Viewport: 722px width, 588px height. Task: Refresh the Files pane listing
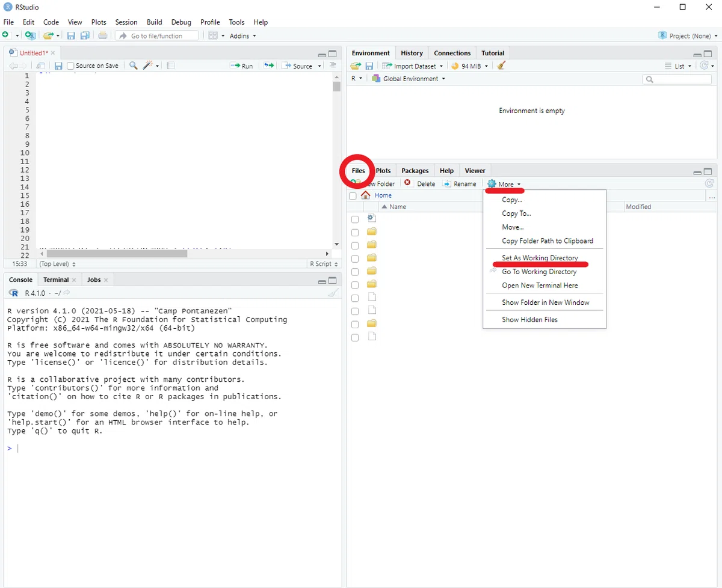tap(709, 184)
